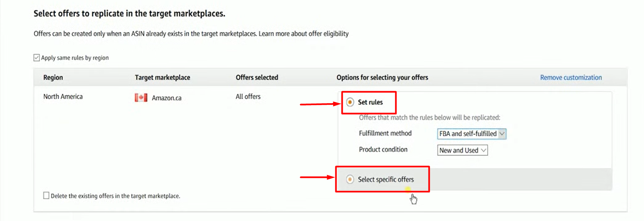Click the Amazon.ca marketplace name

pos(166,98)
